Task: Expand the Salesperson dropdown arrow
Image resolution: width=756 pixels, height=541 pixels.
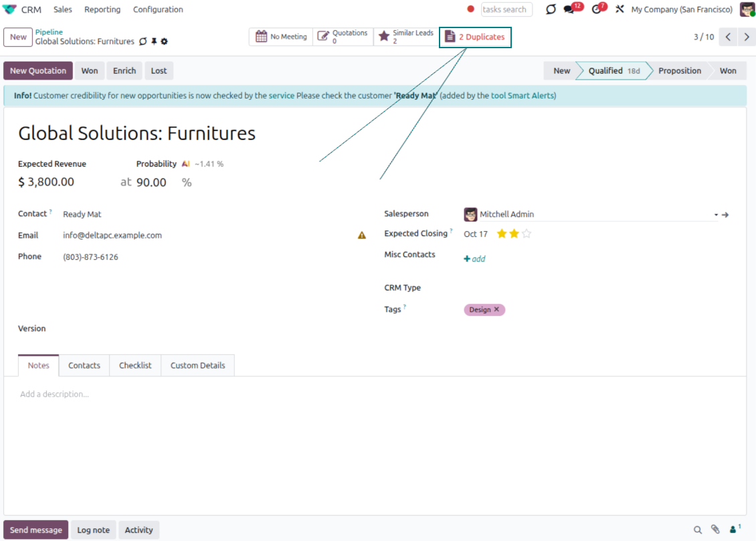Action: [716, 215]
